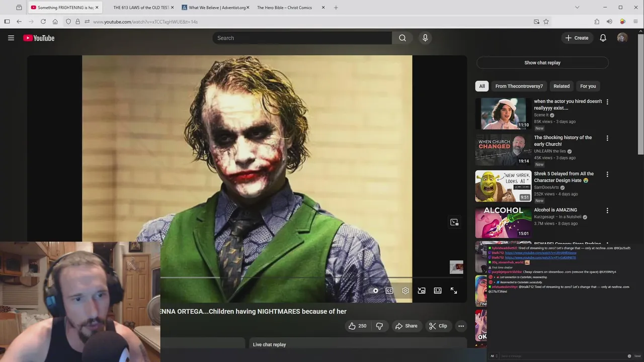This screenshot has height=362, width=644.
Task: Open the picture-in-picture icon in address bar
Action: coord(536,22)
